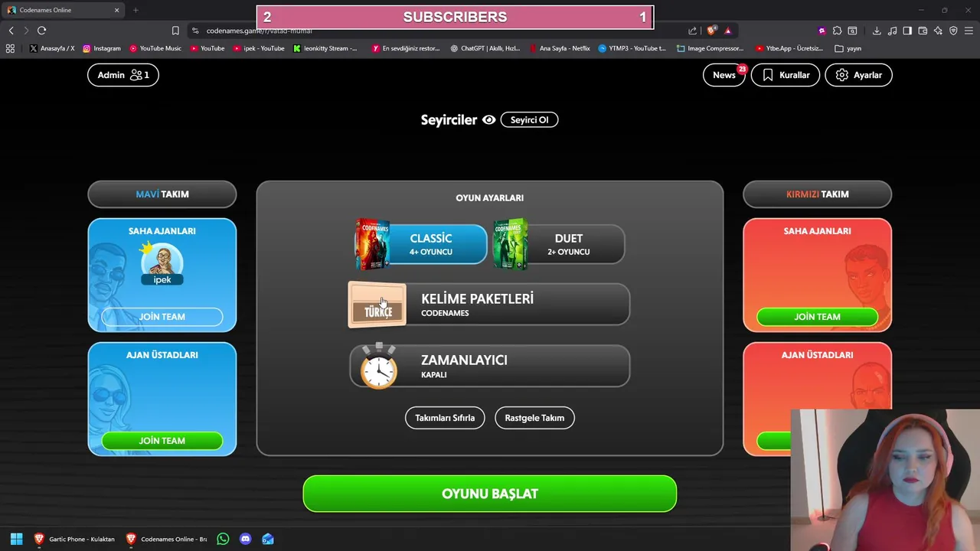980x551 pixels.
Task: Click the OYUN AYARLARI heading
Action: coord(490,197)
